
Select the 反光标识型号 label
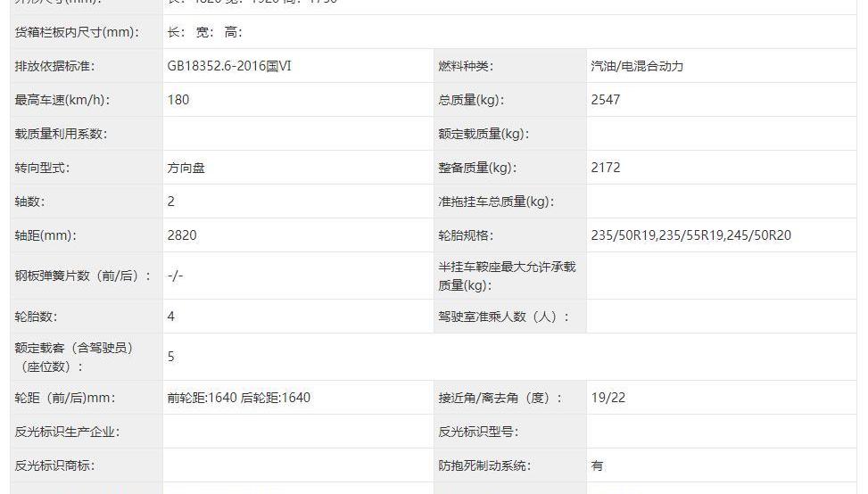click(478, 432)
